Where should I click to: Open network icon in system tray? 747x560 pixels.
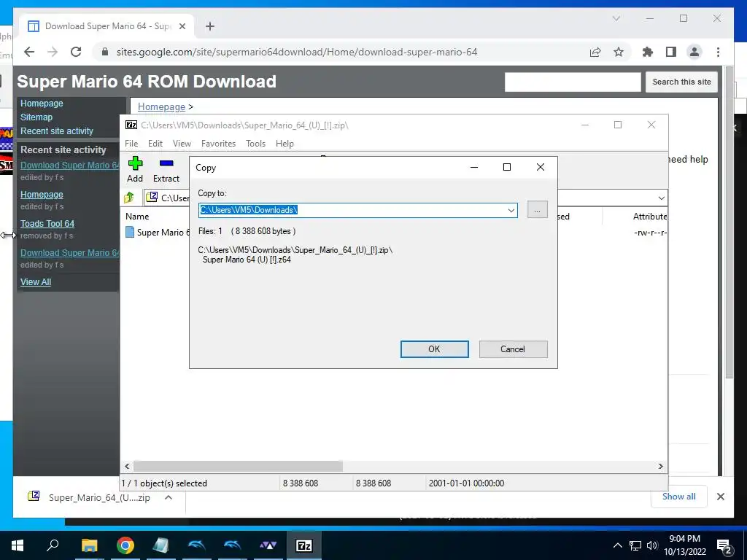635,545
